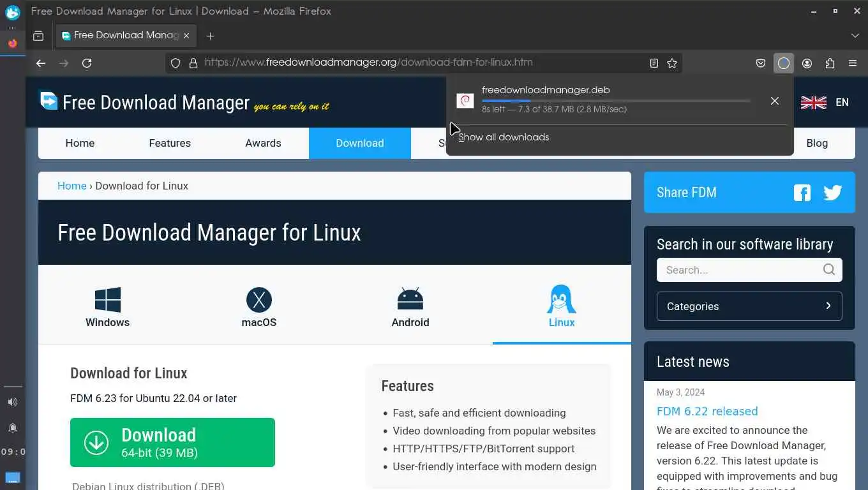This screenshot has height=490, width=868.
Task: Click the 'FDM 6.23 for Ubuntu 22.04 or later' text
Action: pyautogui.click(x=153, y=398)
